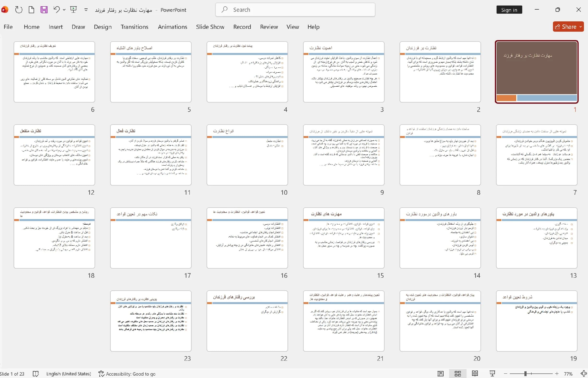The width and height of the screenshot is (588, 378).
Task: Start presentation from beginning icon in title bar
Action: point(73,10)
